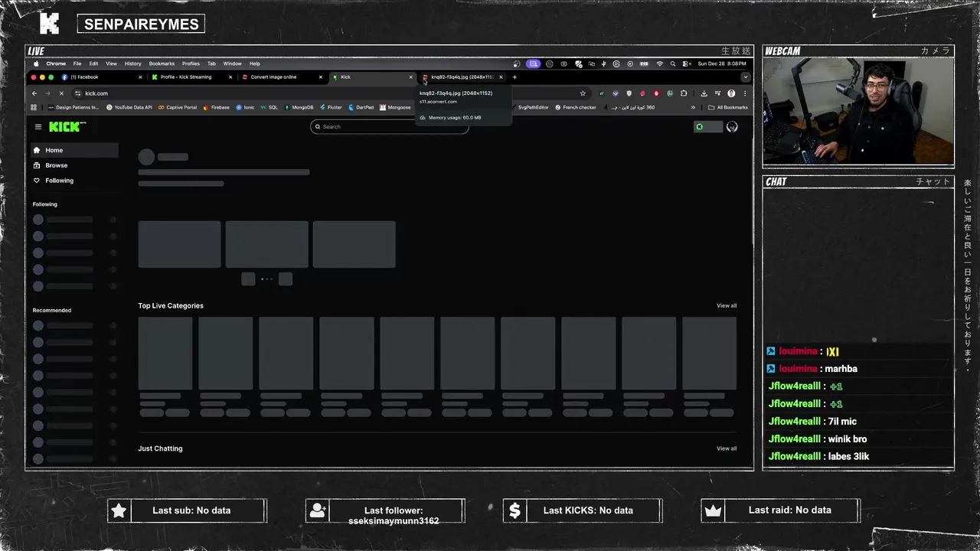The width and height of the screenshot is (980, 551).
Task: Open SvgPathEditor bookmark
Action: pyautogui.click(x=530, y=107)
